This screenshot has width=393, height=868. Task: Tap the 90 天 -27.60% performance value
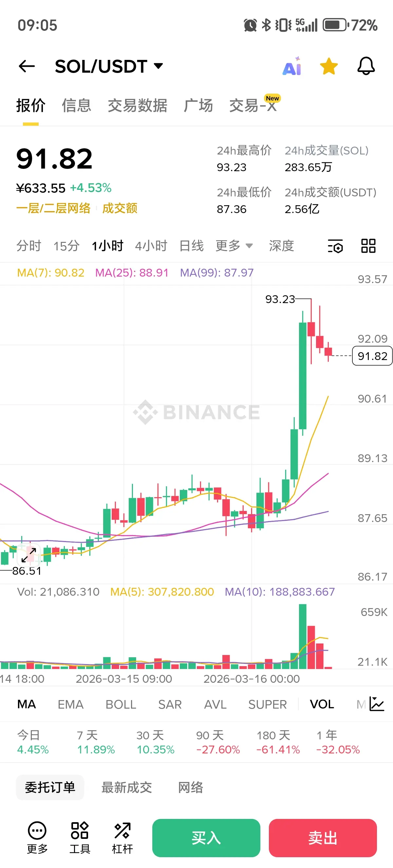tap(218, 750)
